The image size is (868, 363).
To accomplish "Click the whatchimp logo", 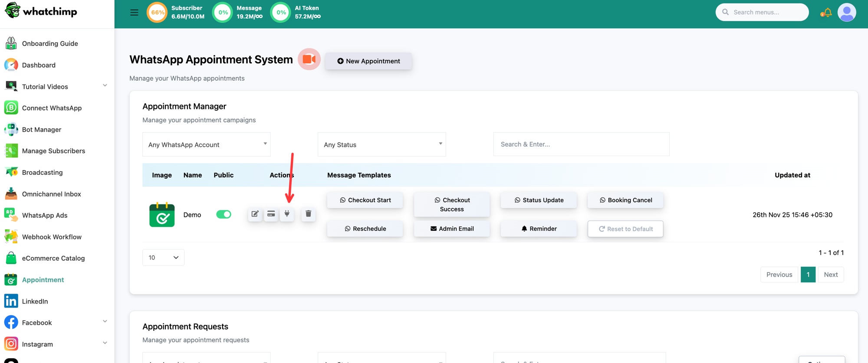I will coord(41,11).
